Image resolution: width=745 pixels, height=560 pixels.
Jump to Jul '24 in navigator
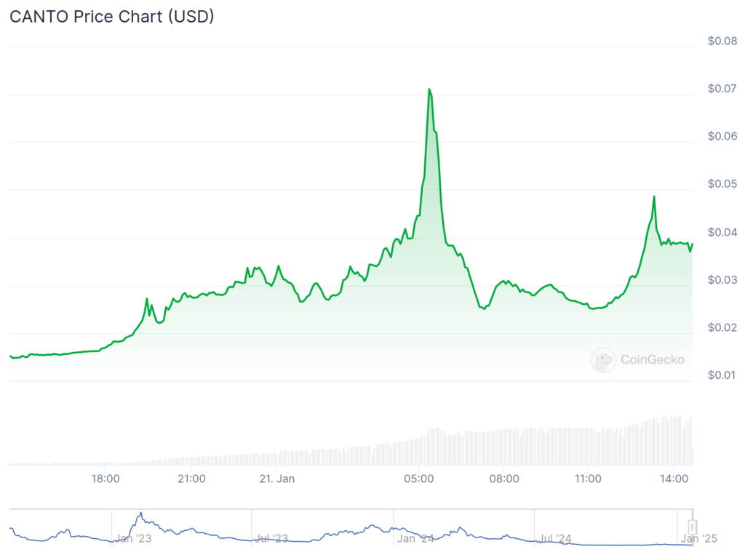(555, 539)
